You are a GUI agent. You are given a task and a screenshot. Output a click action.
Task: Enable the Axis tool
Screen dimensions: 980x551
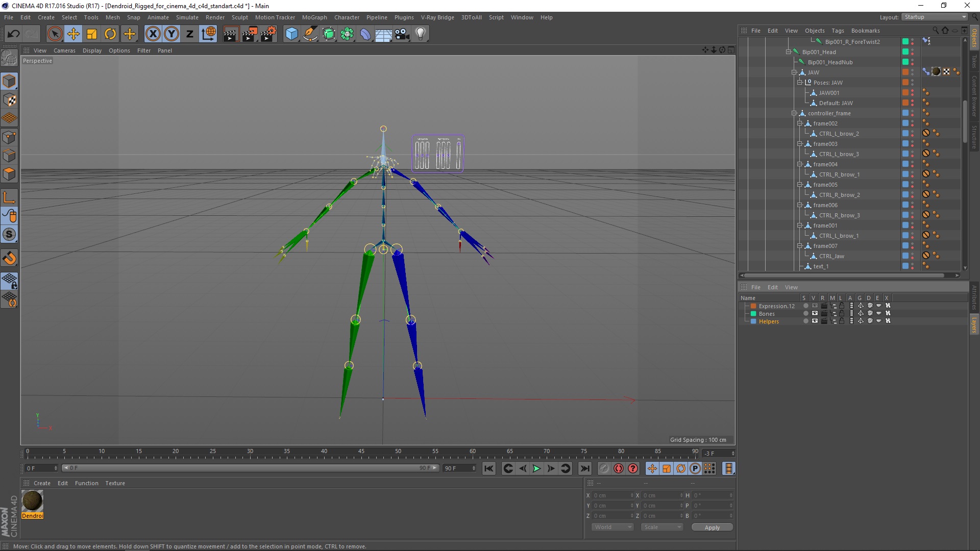[9, 197]
